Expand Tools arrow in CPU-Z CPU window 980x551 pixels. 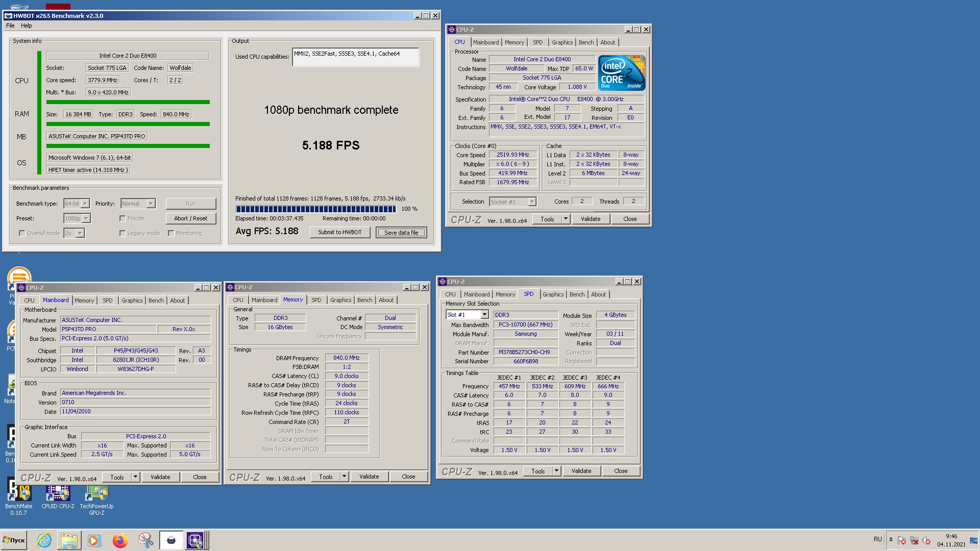[x=566, y=219]
